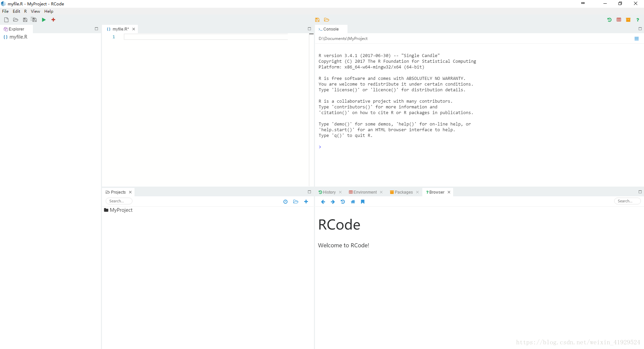
Task: Click the red plus icon in toolbar
Action: (x=53, y=20)
